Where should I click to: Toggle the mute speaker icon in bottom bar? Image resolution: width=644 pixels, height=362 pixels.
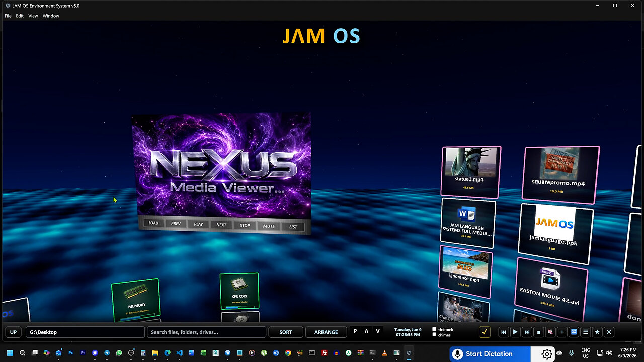[550, 332]
